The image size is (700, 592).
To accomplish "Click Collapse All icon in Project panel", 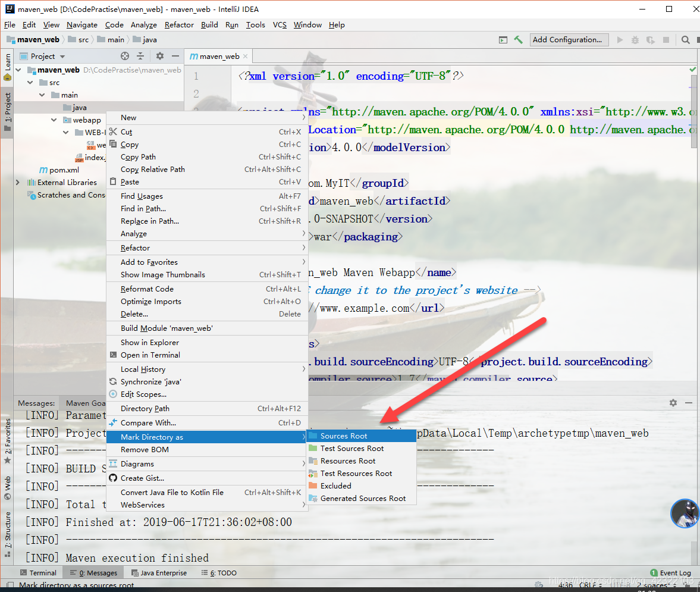I will point(140,56).
